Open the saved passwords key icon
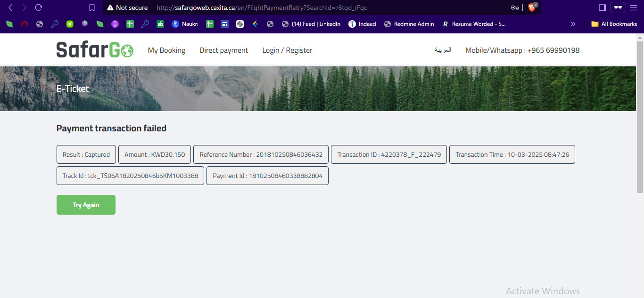 [515, 8]
